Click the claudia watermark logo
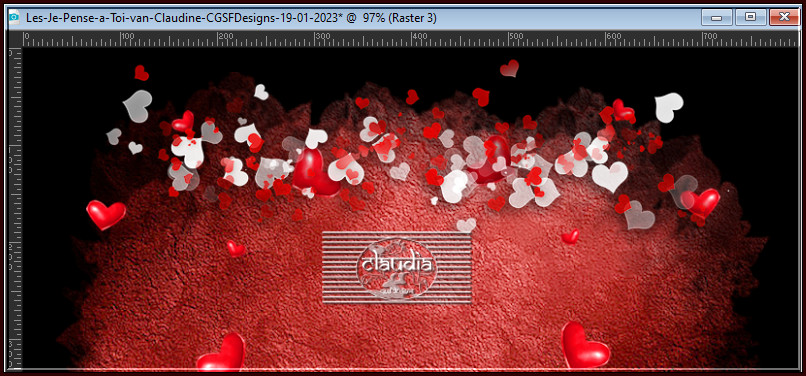 coord(396,268)
